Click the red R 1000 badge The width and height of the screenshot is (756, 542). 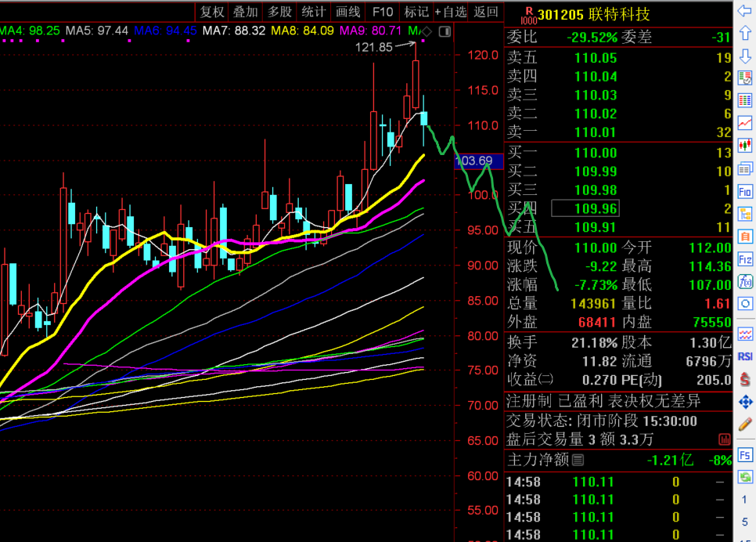[x=529, y=16]
